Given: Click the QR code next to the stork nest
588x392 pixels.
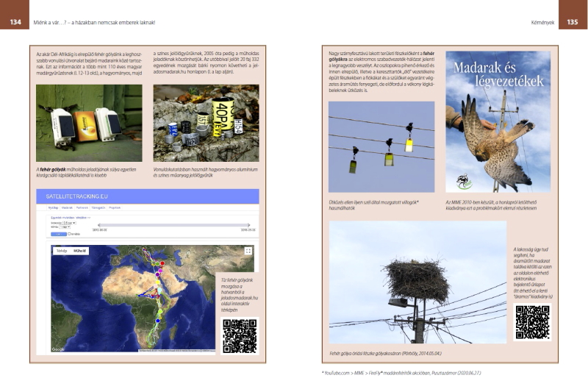Looking at the screenshot, I should 532,321.
